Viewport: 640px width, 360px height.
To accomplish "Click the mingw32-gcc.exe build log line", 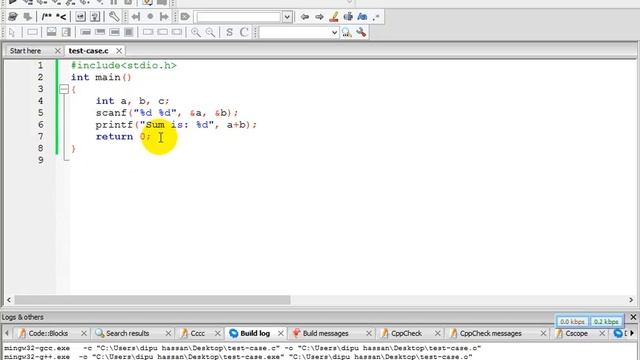I will pos(243,348).
